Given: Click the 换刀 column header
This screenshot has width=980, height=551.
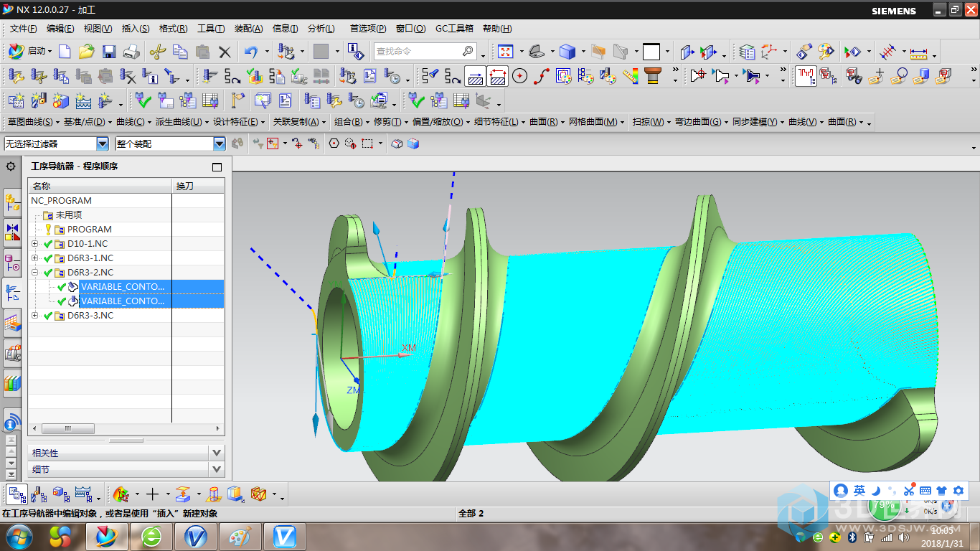Looking at the screenshot, I should (198, 186).
